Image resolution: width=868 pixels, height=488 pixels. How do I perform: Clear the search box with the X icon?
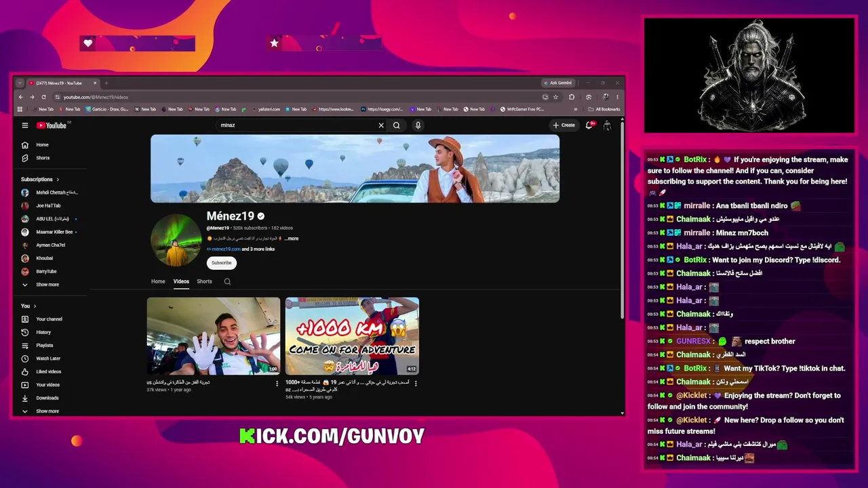381,125
